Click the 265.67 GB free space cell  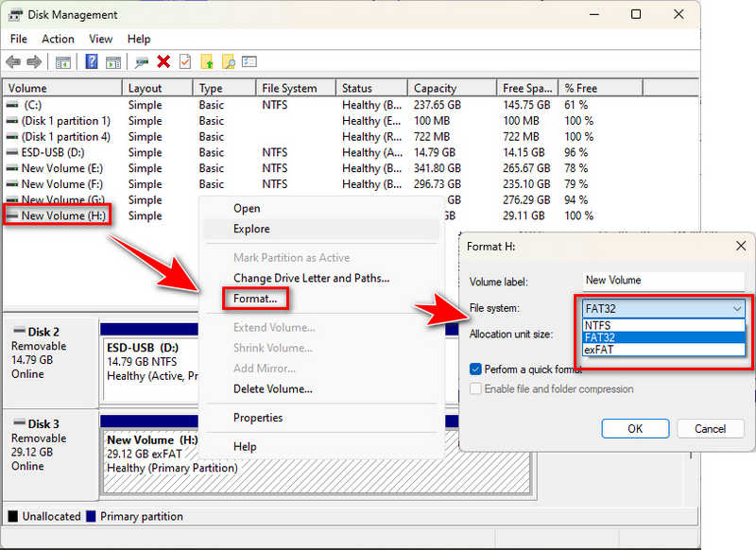click(x=526, y=168)
